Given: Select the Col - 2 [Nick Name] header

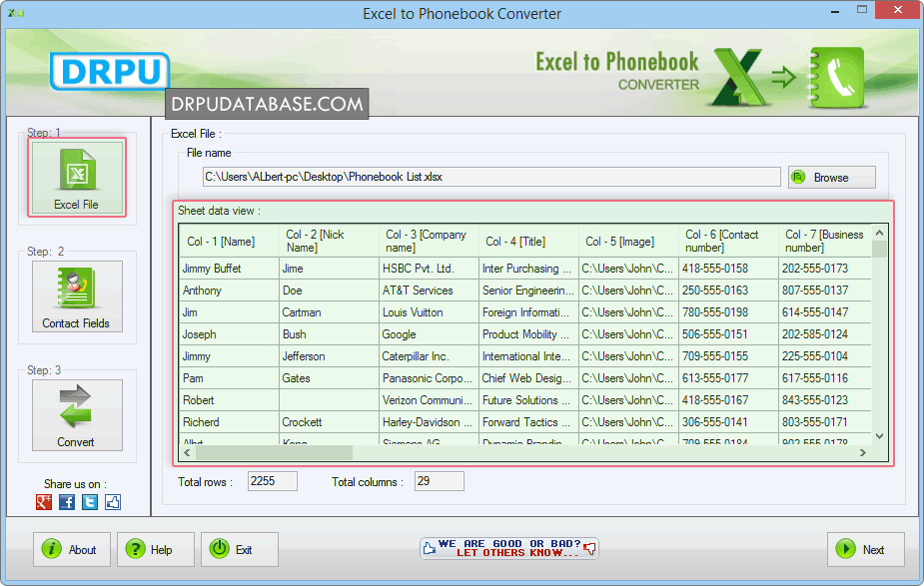Looking at the screenshot, I should pyautogui.click(x=329, y=242).
